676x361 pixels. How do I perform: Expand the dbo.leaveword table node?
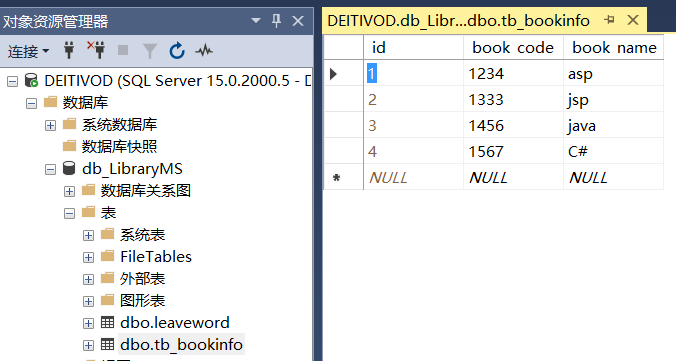pyautogui.click(x=88, y=323)
